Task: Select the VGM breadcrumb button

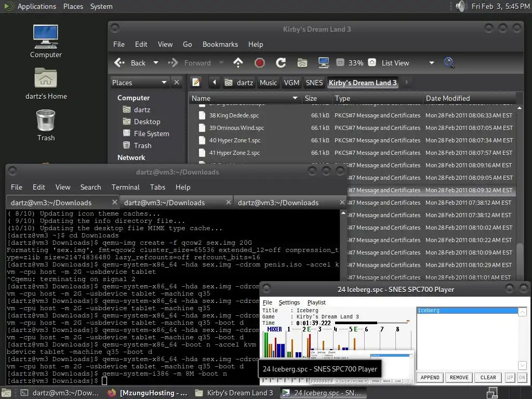Action: [x=291, y=83]
